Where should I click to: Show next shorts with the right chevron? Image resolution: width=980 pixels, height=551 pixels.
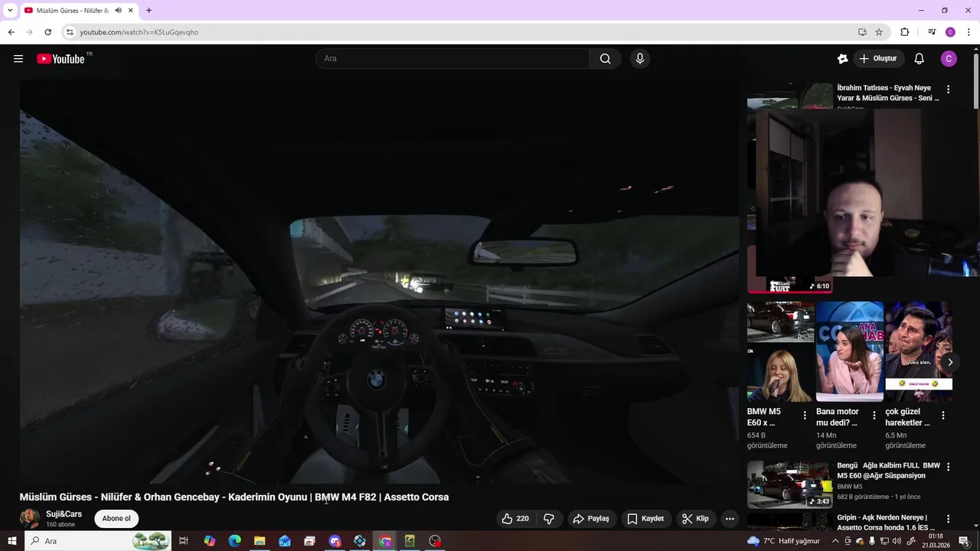950,362
